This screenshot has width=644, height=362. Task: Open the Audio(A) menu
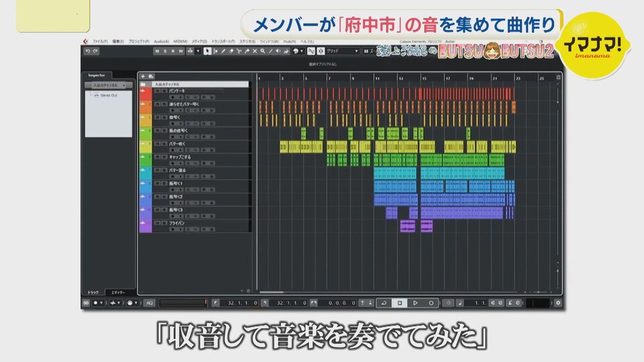[162, 42]
